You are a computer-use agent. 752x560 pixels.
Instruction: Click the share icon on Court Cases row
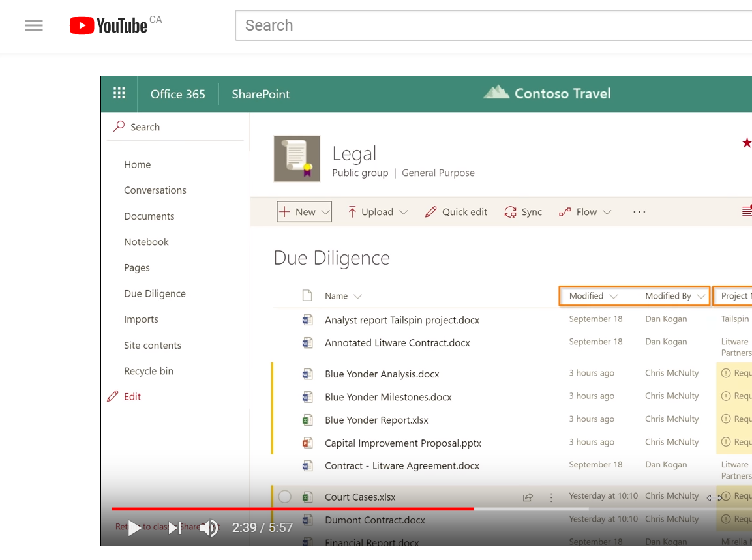pyautogui.click(x=528, y=497)
